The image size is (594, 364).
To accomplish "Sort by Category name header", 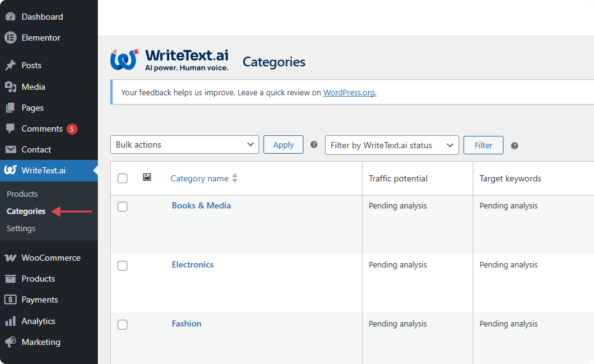I will (x=199, y=178).
